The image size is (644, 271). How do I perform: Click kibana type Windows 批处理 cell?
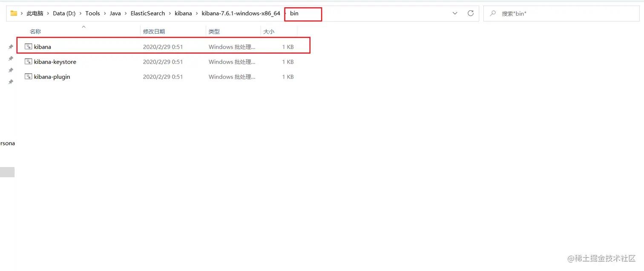pos(232,47)
